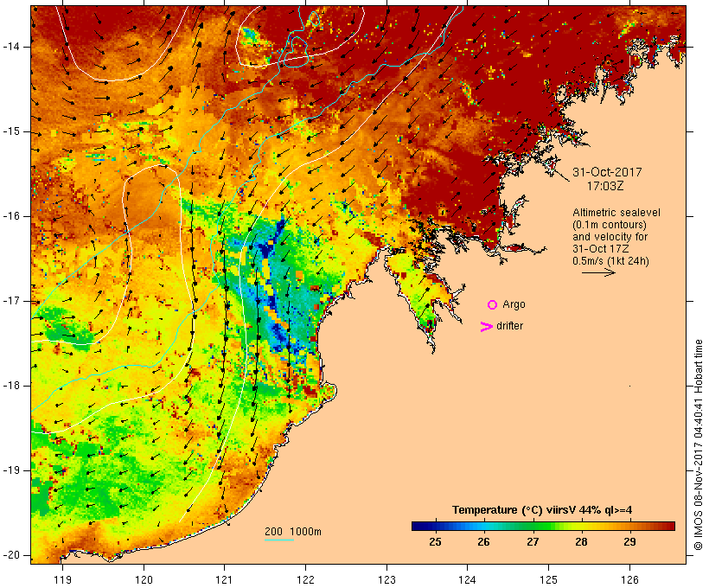Click the '-19' latitude axis label
The image size is (709, 588).
[x=12, y=470]
